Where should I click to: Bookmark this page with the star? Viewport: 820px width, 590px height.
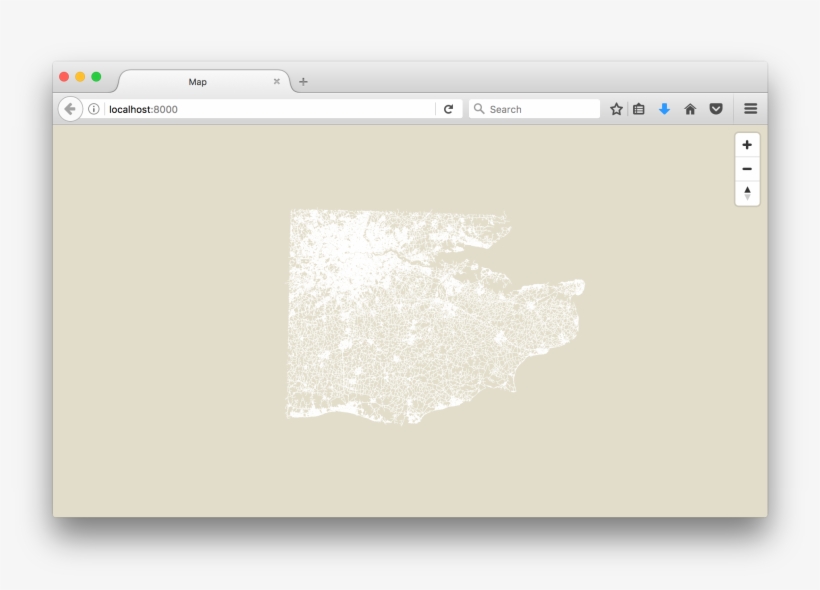(614, 108)
